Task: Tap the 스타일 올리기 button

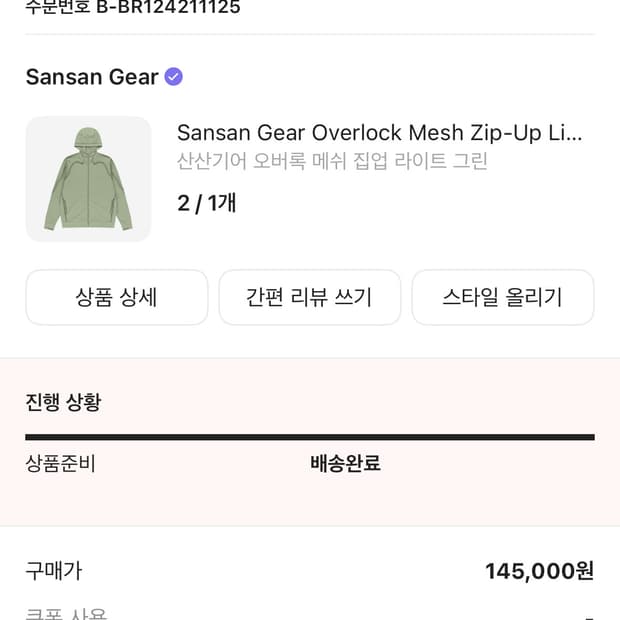Action: (x=502, y=297)
